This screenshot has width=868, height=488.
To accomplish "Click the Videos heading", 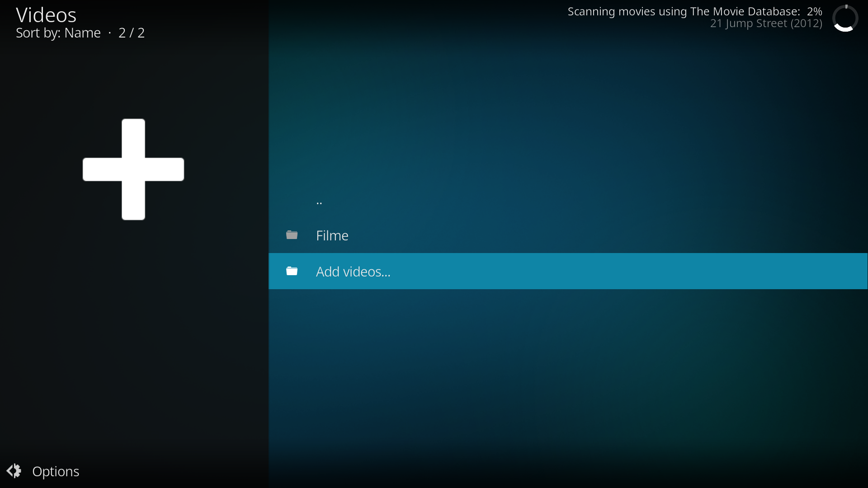I will click(46, 15).
